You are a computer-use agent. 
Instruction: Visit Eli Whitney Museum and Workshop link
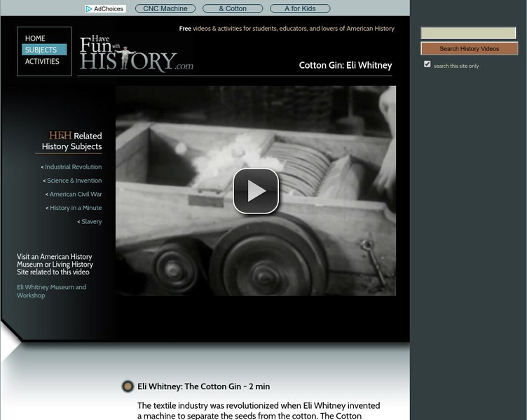tap(51, 291)
